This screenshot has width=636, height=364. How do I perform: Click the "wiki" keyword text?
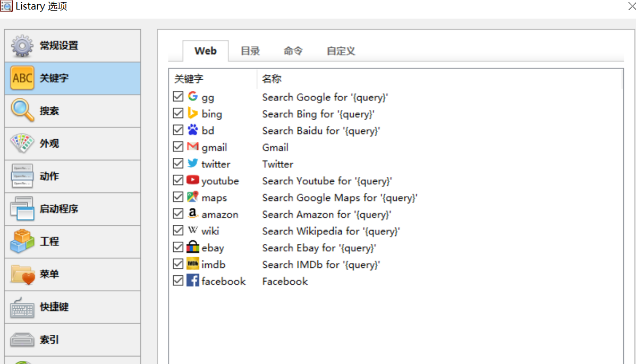210,231
